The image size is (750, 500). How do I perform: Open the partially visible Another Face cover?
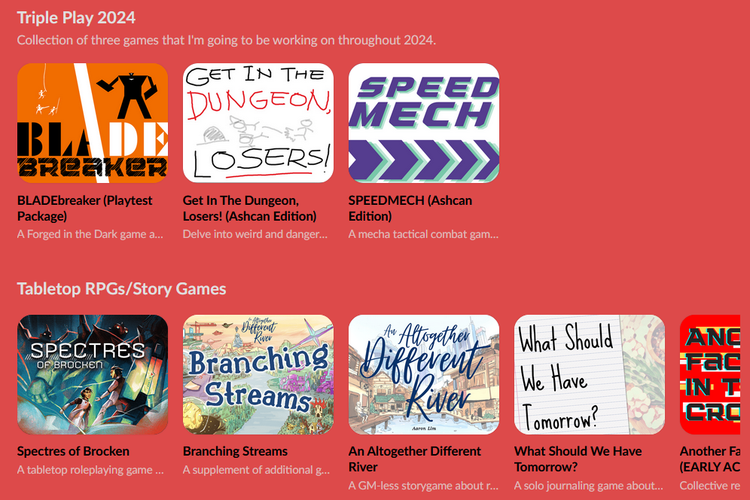[710, 375]
